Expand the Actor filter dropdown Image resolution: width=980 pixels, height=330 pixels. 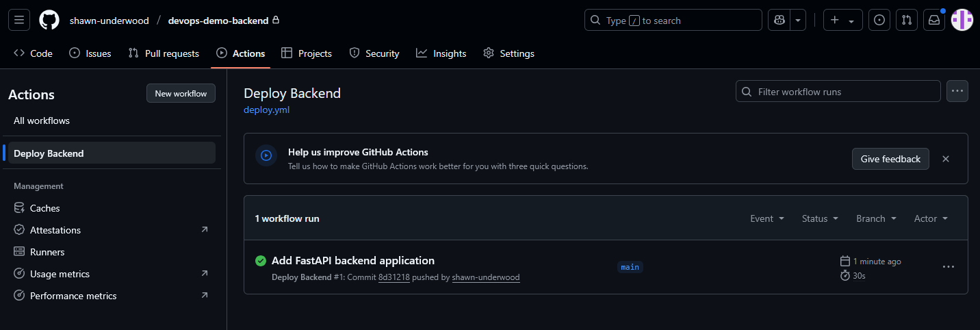tap(931, 218)
